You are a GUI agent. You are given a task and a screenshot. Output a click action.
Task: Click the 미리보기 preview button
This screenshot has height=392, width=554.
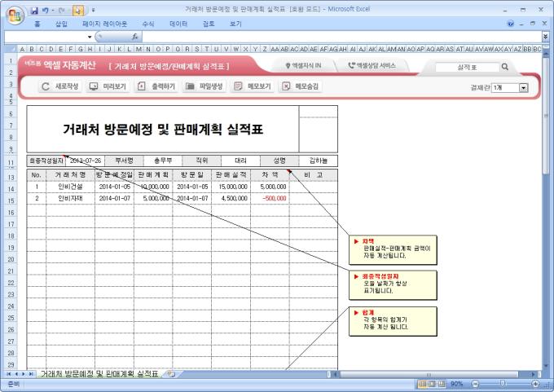pos(108,86)
